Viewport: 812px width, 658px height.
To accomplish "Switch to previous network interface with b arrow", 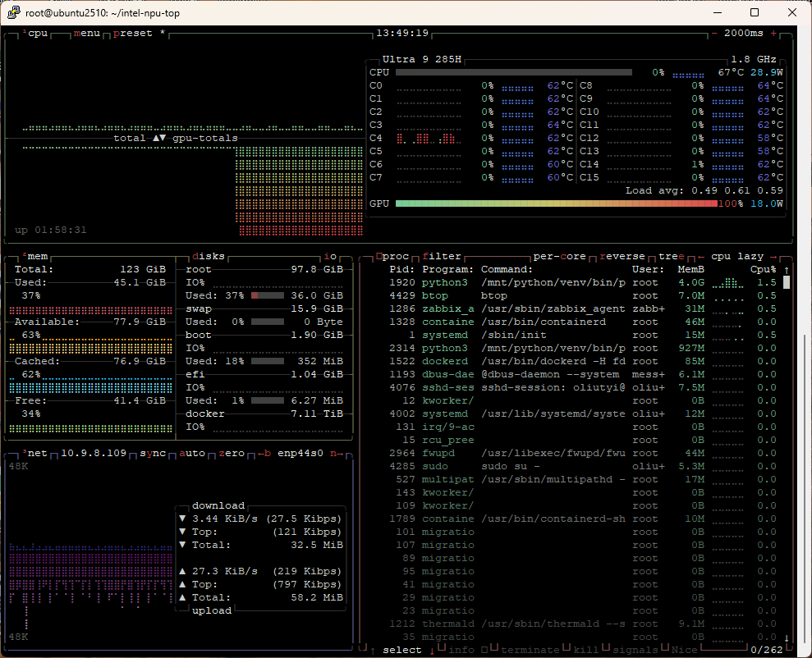I will click(x=264, y=454).
